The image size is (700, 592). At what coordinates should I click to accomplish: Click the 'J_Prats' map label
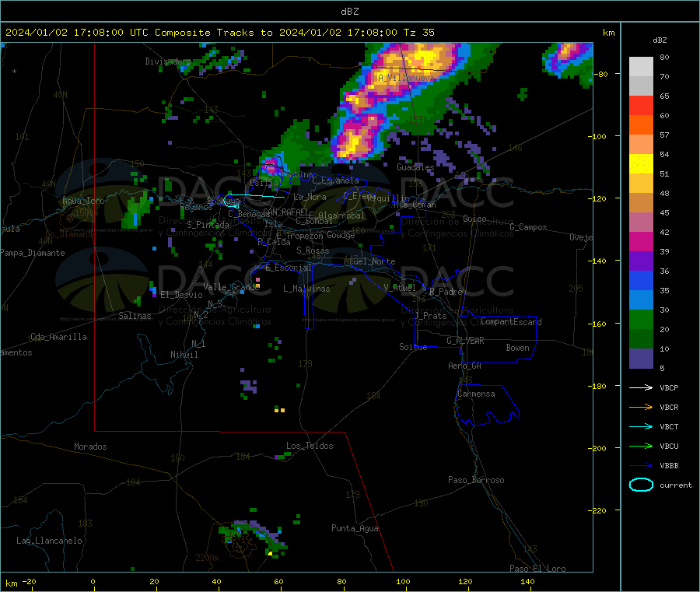click(x=431, y=316)
